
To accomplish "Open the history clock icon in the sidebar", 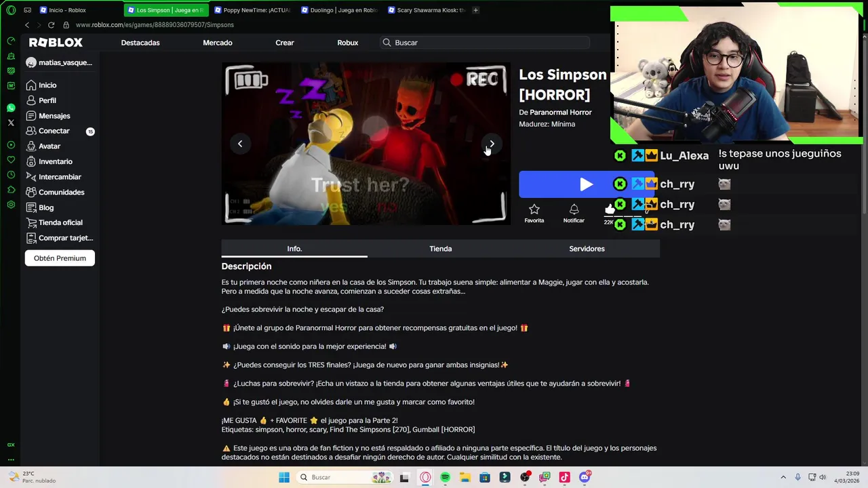I will [11, 174].
